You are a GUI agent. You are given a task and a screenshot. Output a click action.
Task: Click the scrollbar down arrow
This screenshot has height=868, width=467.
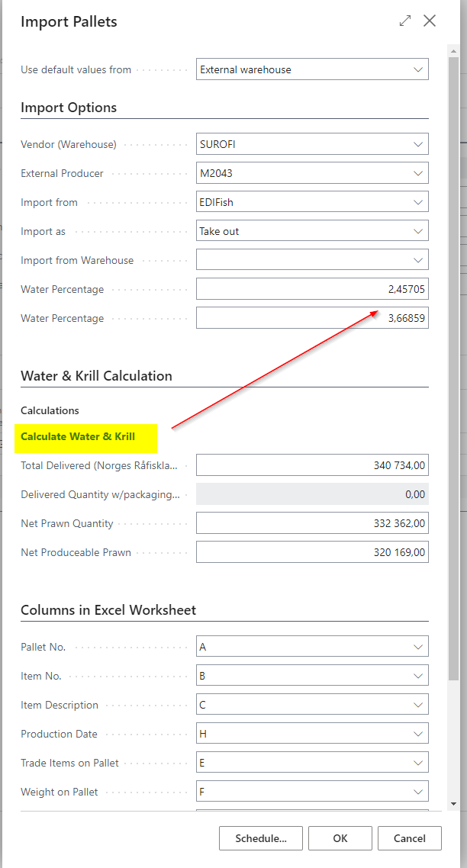(x=454, y=804)
